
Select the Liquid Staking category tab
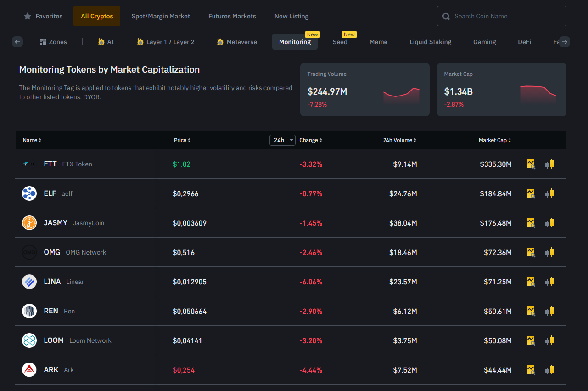click(x=431, y=42)
